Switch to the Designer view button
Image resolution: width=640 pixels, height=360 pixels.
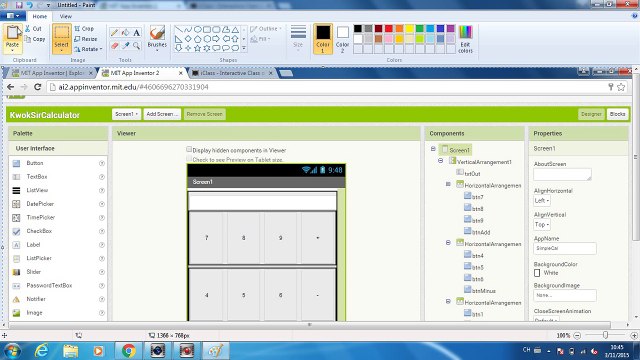point(591,114)
